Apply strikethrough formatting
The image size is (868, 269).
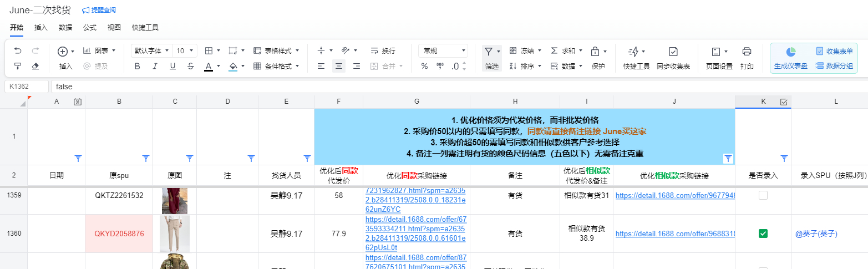pyautogui.click(x=190, y=67)
